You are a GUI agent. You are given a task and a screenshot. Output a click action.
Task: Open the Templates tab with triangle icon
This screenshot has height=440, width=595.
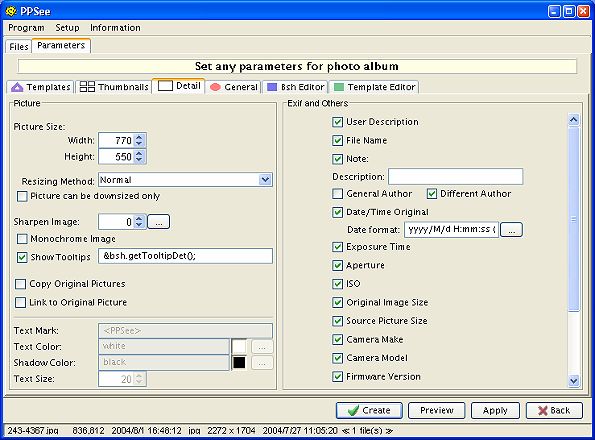pyautogui.click(x=41, y=87)
